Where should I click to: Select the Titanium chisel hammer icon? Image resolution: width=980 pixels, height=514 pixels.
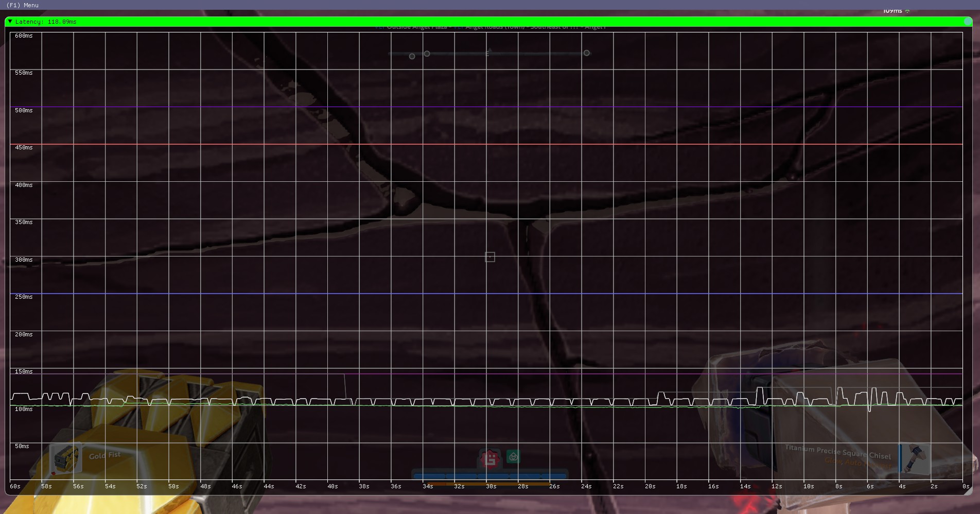click(x=915, y=458)
